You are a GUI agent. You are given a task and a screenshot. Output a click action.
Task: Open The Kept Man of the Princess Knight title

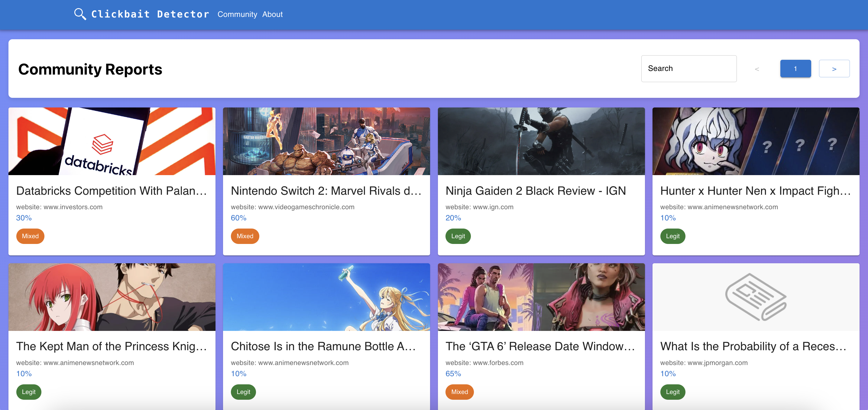pyautogui.click(x=111, y=346)
